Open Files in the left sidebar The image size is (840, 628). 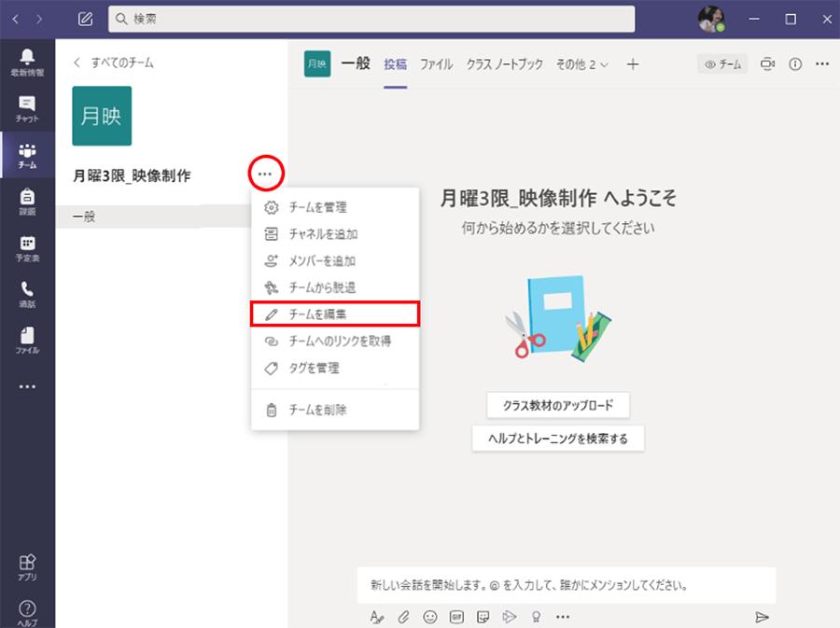(27, 341)
